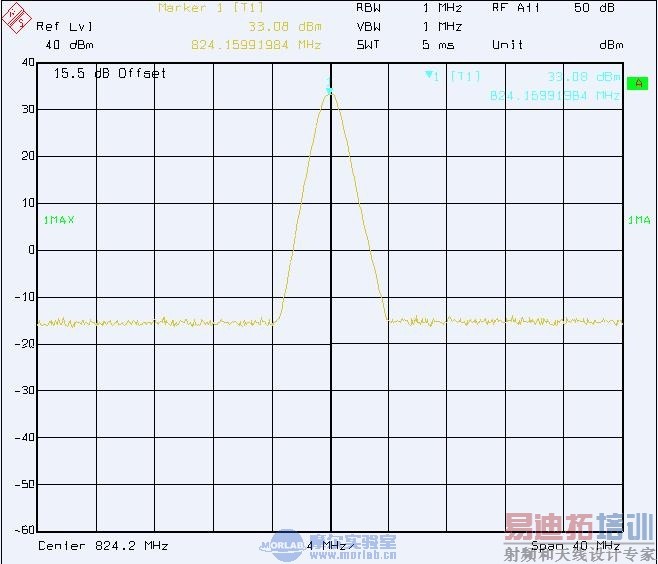Viewport: 658px width, 564px height.
Task: Click the VBW label
Action: pos(368,26)
